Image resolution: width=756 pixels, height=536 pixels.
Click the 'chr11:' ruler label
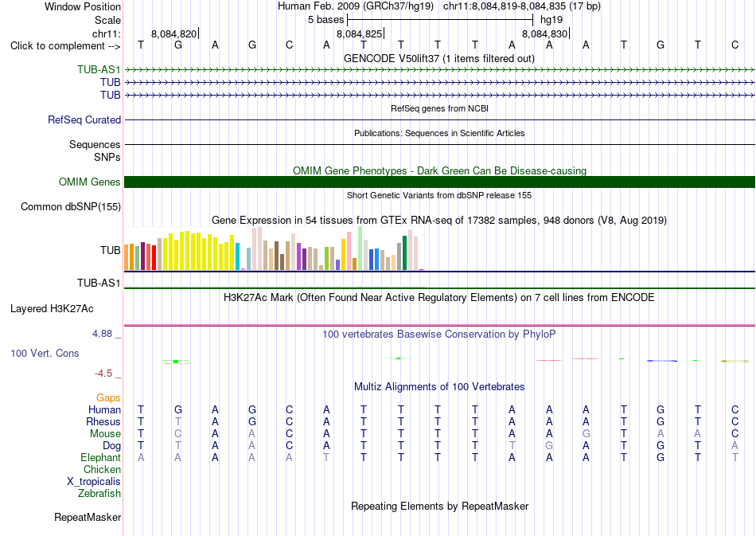pyautogui.click(x=106, y=33)
